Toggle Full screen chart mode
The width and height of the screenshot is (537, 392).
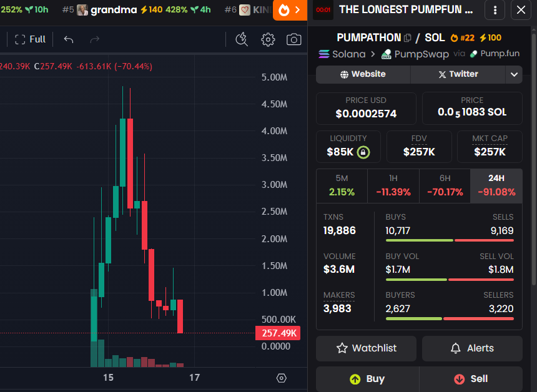[30, 39]
